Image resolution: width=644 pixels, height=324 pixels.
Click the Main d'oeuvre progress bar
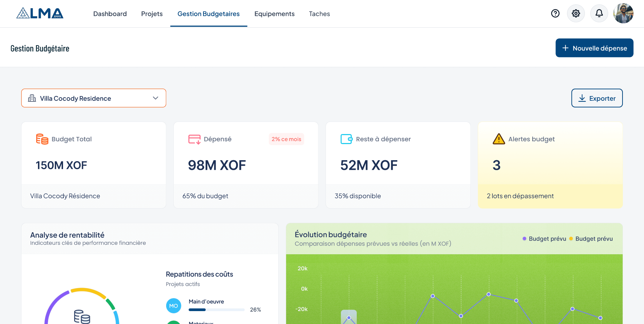coord(216,310)
